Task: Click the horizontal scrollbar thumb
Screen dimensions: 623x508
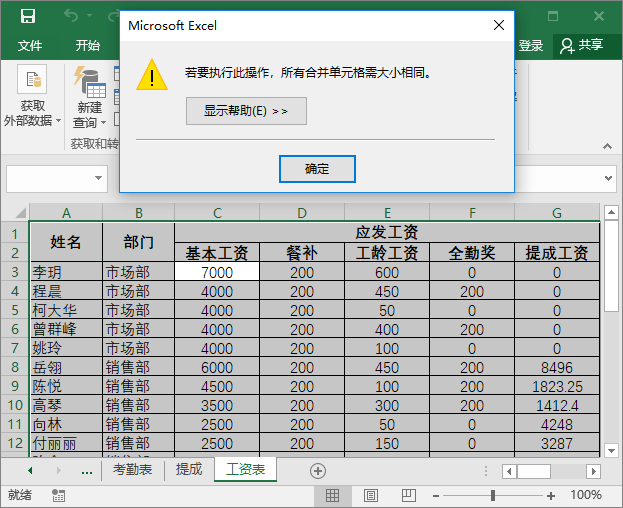Action: (534, 471)
